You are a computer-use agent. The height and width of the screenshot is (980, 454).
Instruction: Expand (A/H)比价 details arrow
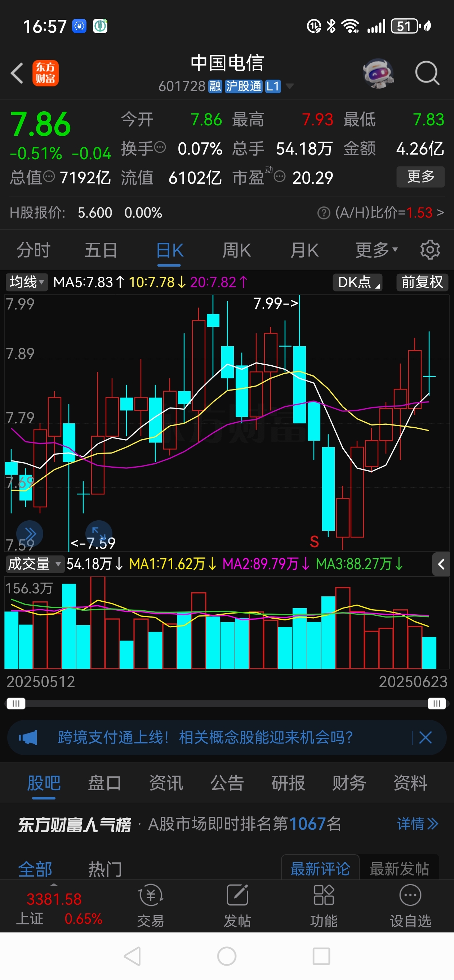(x=440, y=212)
